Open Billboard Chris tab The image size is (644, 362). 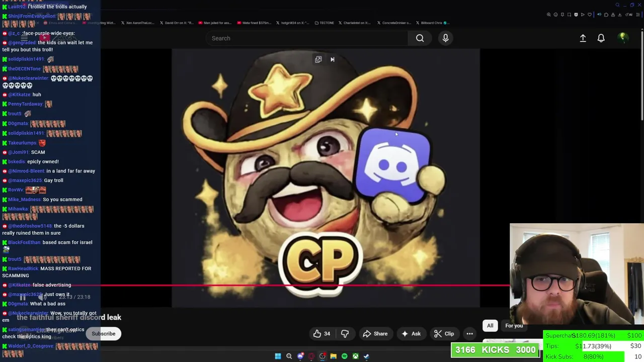pyautogui.click(x=432, y=23)
